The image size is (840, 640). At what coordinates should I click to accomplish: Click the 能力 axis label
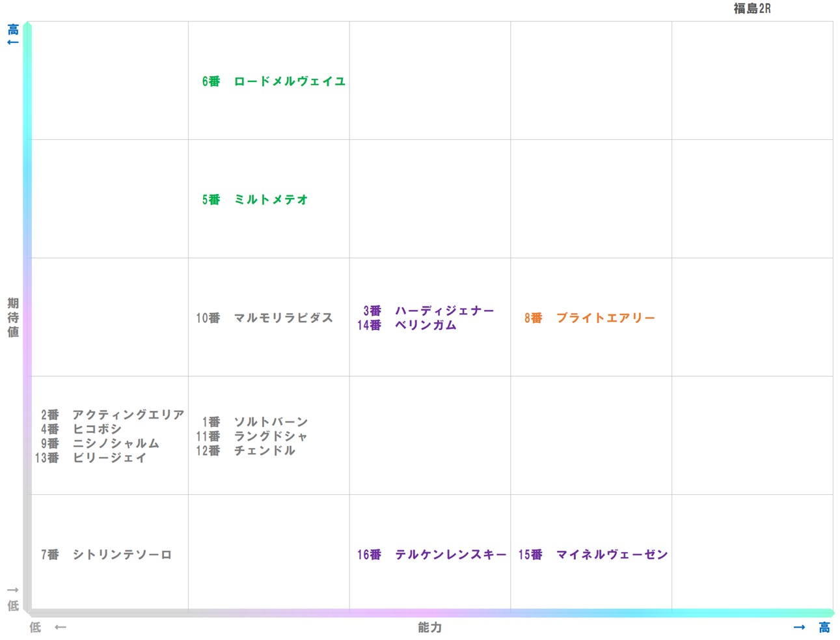[429, 628]
